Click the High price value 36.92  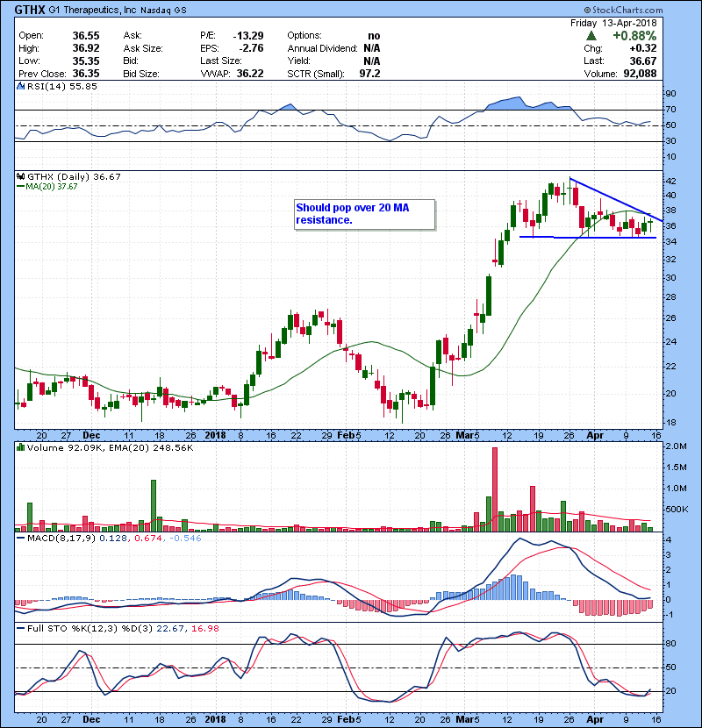click(x=86, y=48)
